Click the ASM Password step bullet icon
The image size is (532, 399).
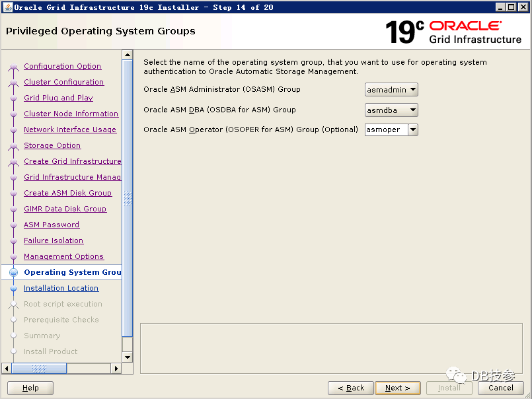click(x=14, y=225)
